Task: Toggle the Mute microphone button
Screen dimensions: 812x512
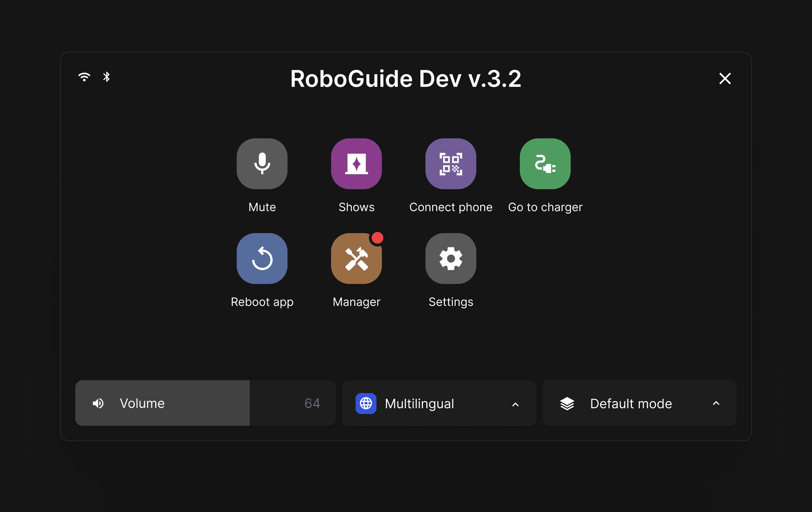Action: [262, 164]
